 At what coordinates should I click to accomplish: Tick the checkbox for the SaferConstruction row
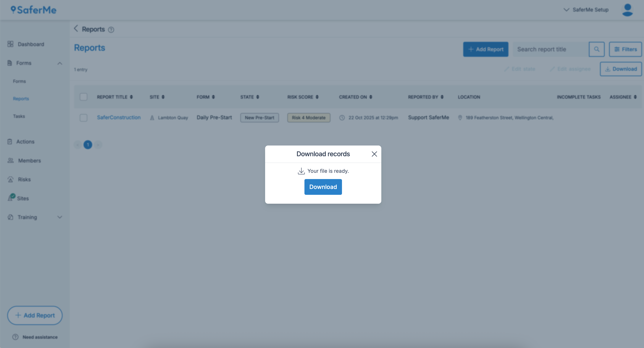click(84, 117)
